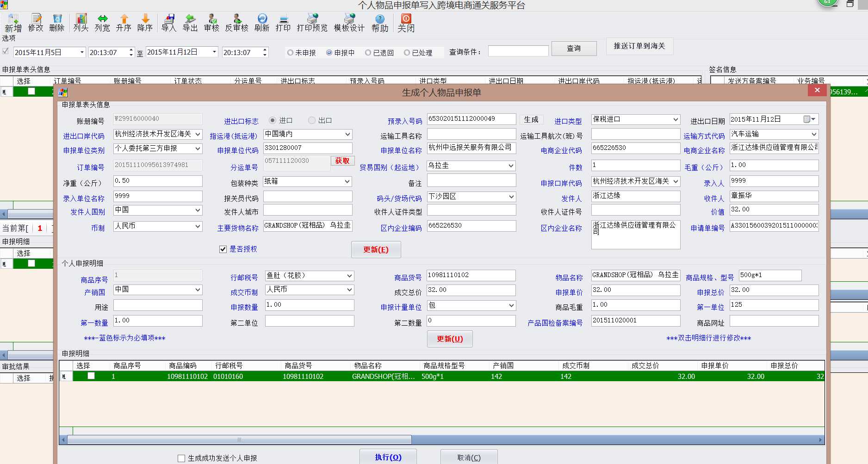Click the 运输工具名称 input field
This screenshot has height=464, width=868.
point(471,134)
